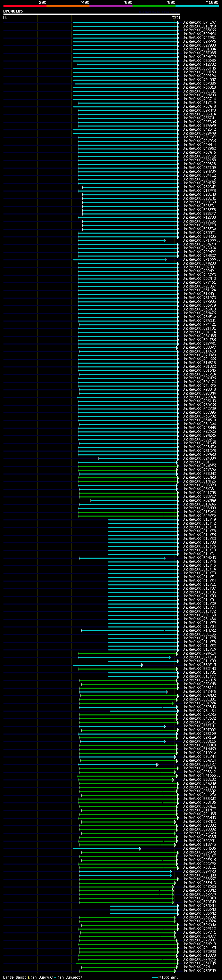Select label UniRef100_C1JYC1
Screen dimensions: 222x980
(x=199, y=554)
